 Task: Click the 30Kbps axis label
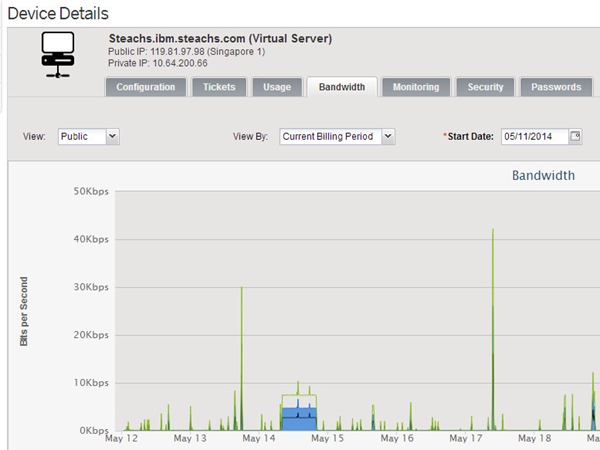click(x=91, y=287)
